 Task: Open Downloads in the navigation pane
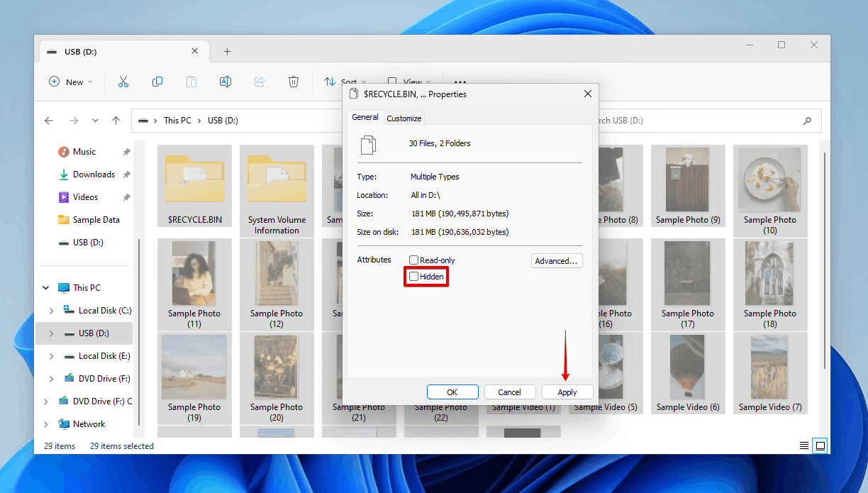click(94, 175)
